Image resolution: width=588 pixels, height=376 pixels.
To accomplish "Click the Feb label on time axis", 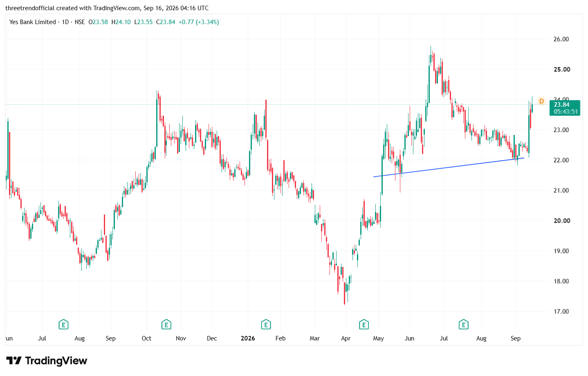I will pos(281,338).
